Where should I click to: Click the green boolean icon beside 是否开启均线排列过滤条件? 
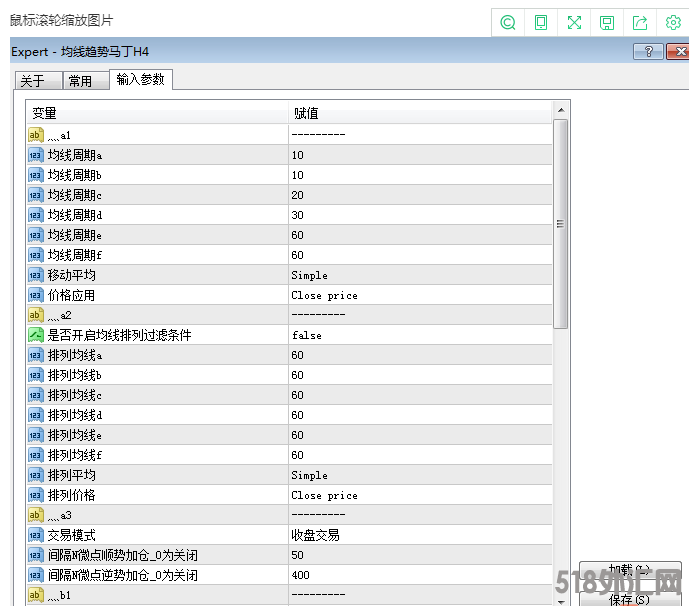pos(36,335)
